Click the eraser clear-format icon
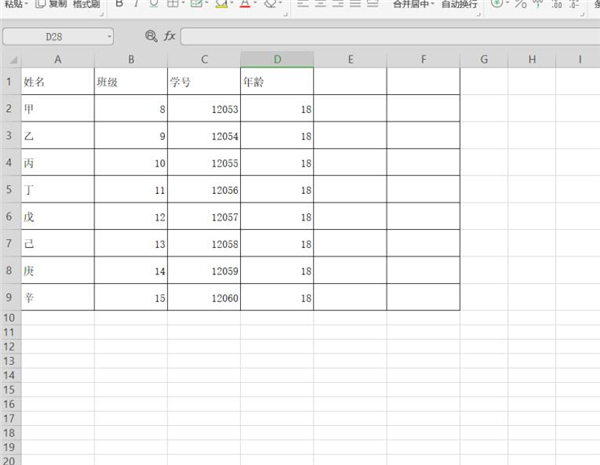The image size is (600, 465). (270, 3)
